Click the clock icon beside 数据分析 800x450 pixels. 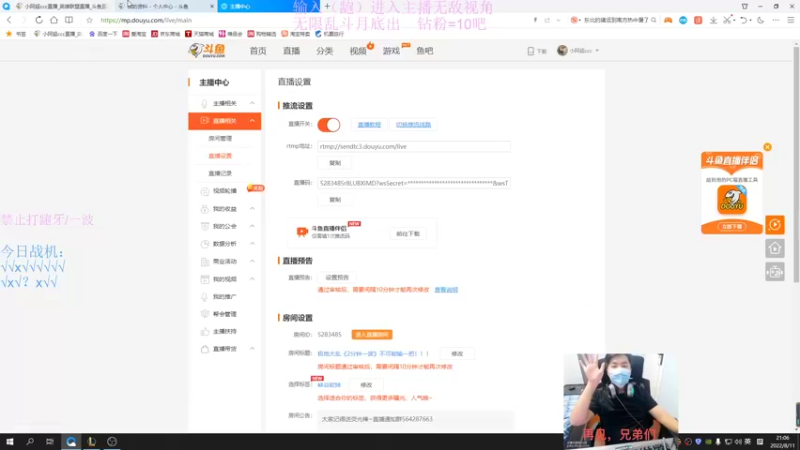[205, 244]
